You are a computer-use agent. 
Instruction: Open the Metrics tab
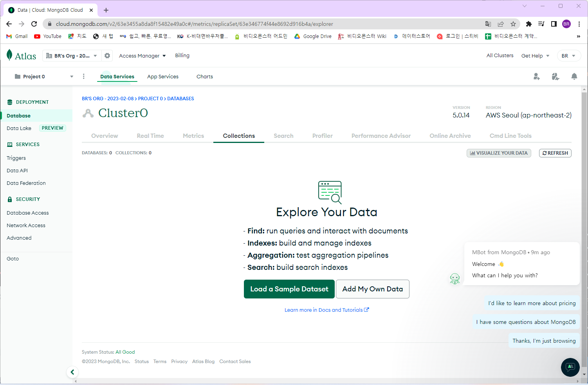(x=193, y=136)
